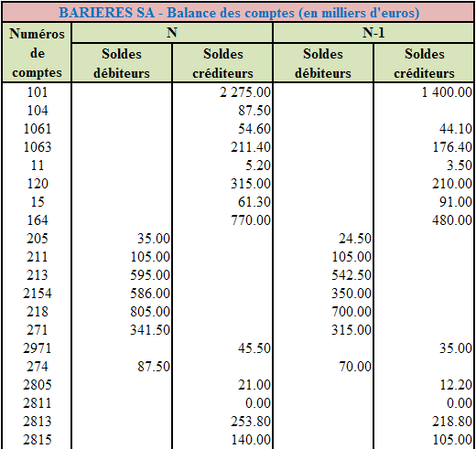Image resolution: width=476 pixels, height=449 pixels.
Task: Select the N-1 column group header
Action: point(373,33)
